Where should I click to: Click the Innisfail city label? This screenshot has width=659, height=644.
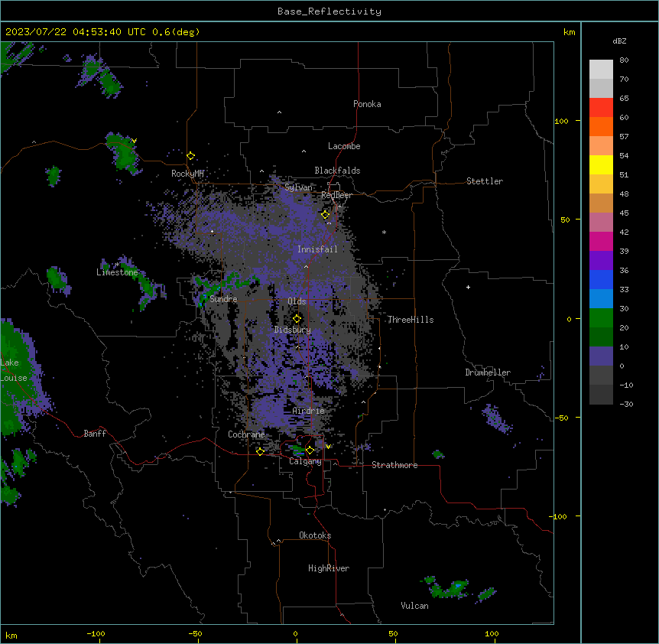coord(317,249)
